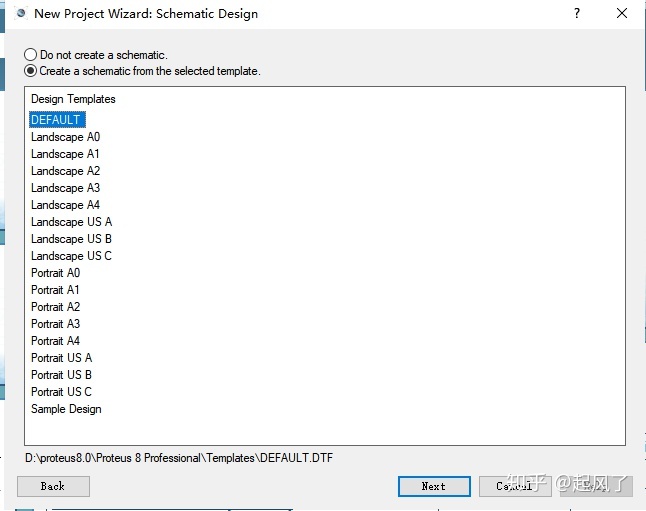Viewport: 646px width, 511px height.
Task: Select the Landscape US B template
Action: pyautogui.click(x=71, y=239)
